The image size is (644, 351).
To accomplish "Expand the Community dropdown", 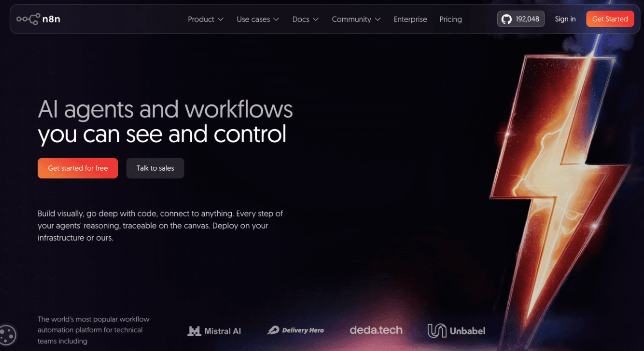I will (x=356, y=19).
